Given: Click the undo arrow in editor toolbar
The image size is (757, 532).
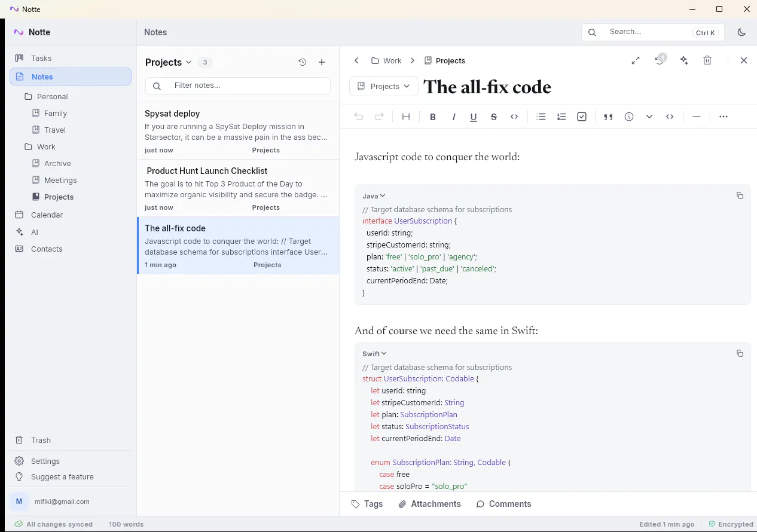Looking at the screenshot, I should coord(359,117).
